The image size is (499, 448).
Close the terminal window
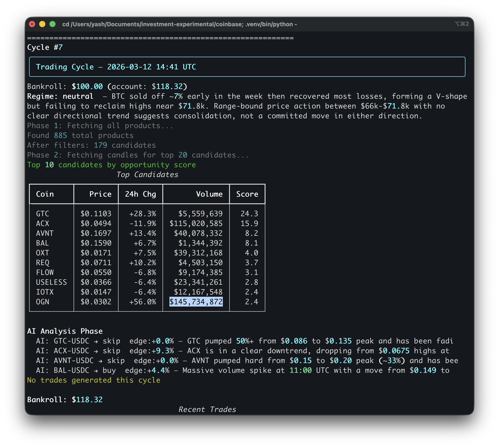[32, 24]
